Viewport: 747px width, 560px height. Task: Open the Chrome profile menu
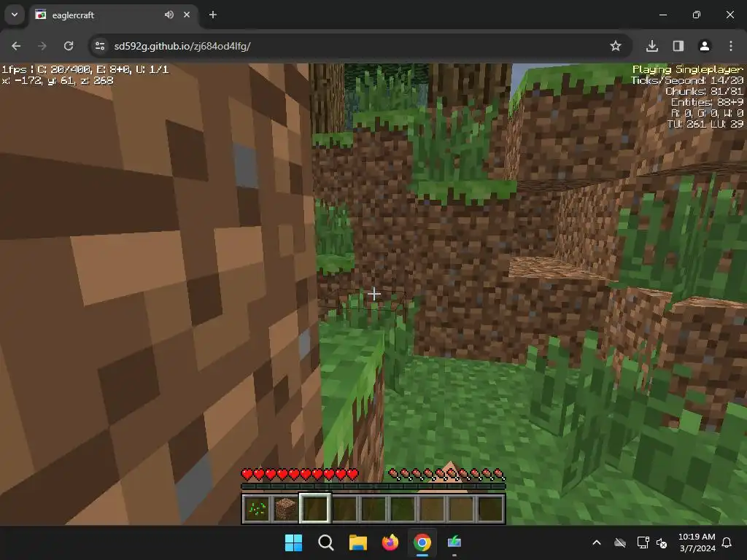[705, 46]
